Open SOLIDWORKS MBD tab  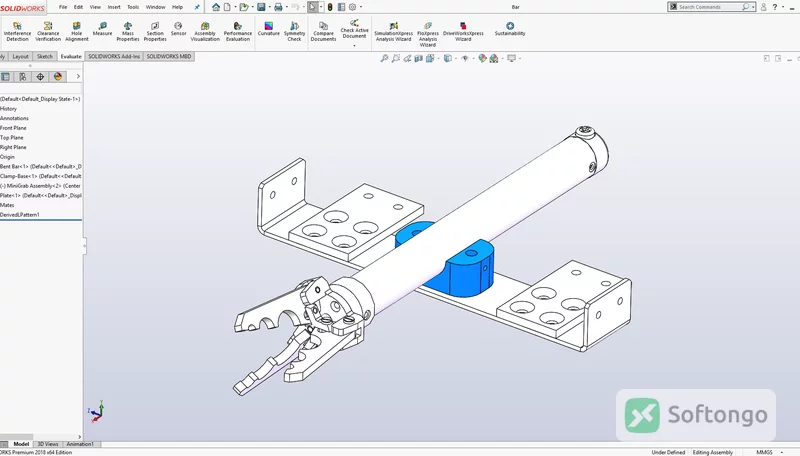click(x=169, y=57)
